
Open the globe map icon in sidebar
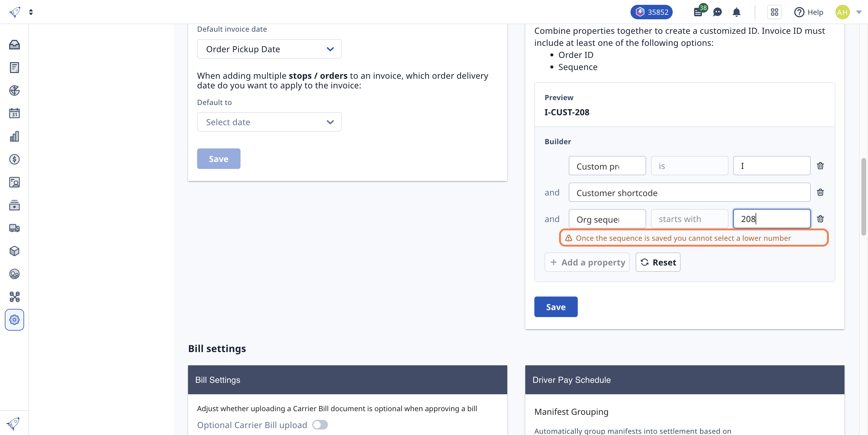tap(14, 90)
